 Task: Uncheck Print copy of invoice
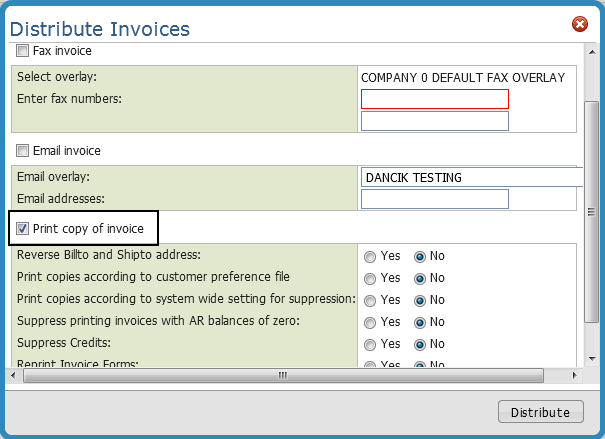pos(23,229)
